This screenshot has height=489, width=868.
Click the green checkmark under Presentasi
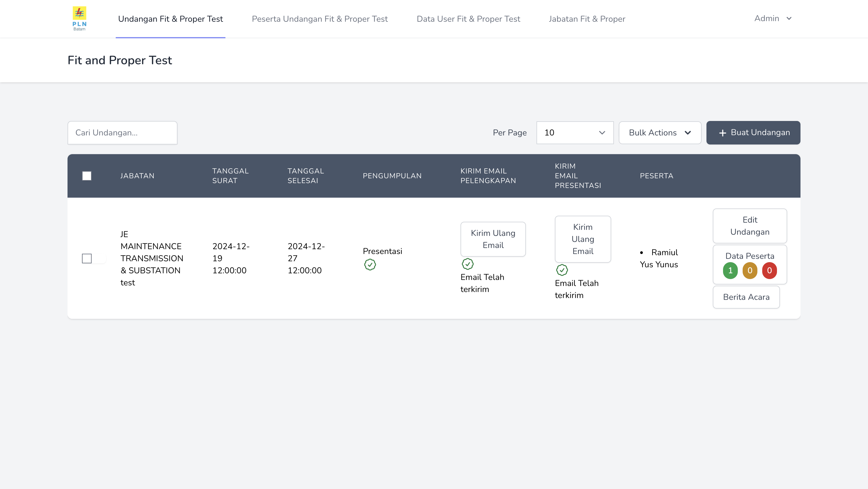[x=370, y=265]
